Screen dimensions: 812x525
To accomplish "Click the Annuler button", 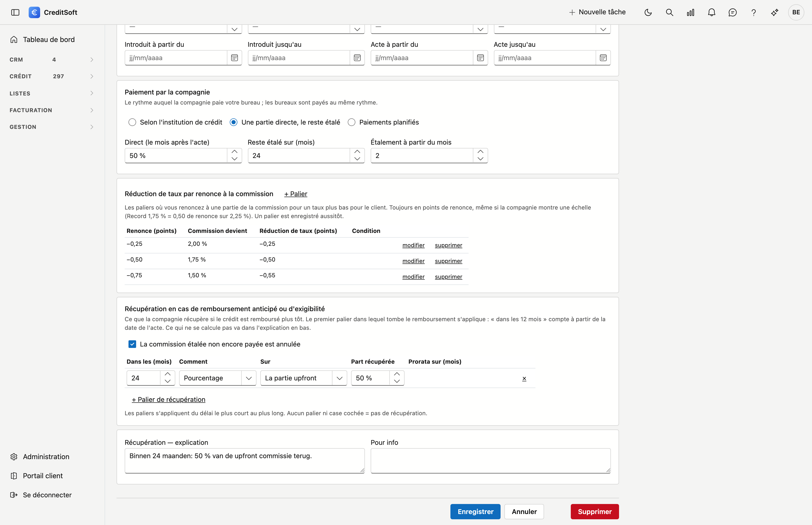I will (524, 511).
